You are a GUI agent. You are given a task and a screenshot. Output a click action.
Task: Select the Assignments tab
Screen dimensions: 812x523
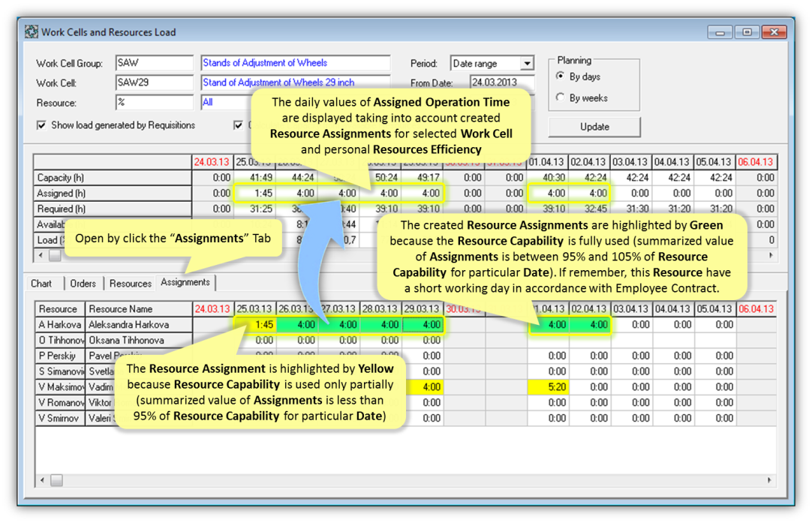pos(185,282)
